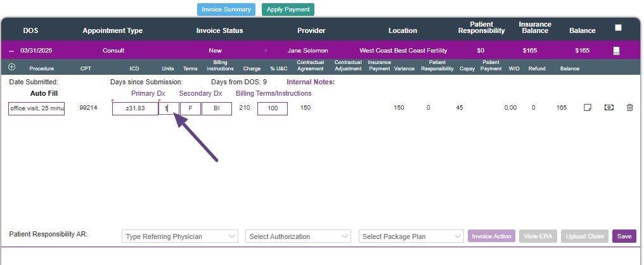
Task: Click the Secondary Dx label
Action: click(x=200, y=93)
